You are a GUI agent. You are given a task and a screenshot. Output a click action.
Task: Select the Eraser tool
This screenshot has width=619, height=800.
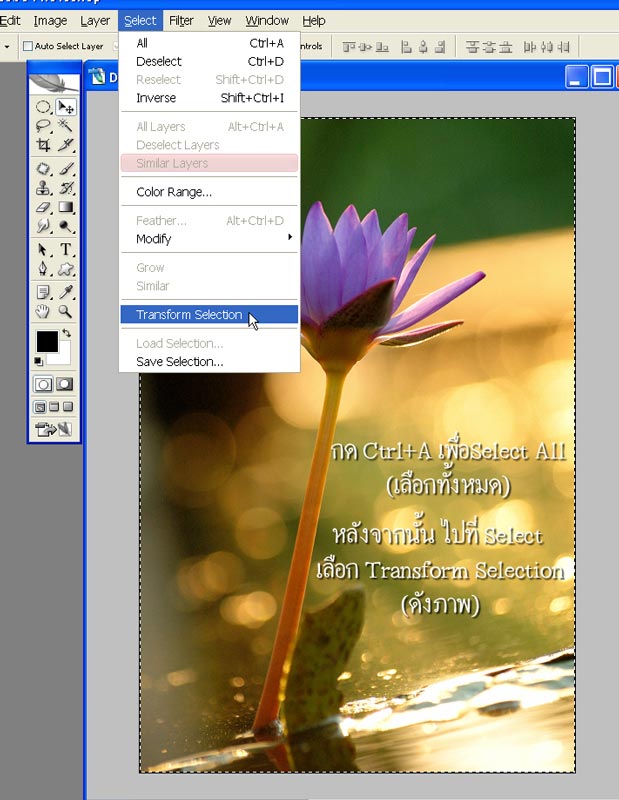click(x=43, y=207)
